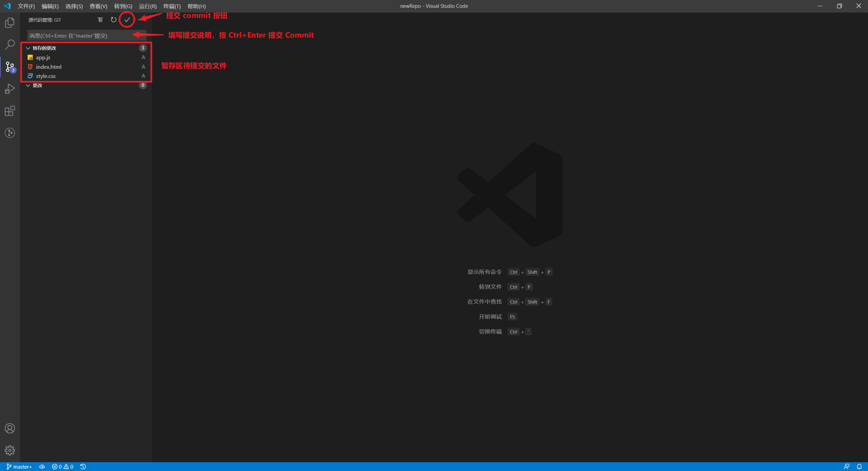Click the VS Code logo in title bar
The width and height of the screenshot is (868, 471).
click(x=7, y=6)
